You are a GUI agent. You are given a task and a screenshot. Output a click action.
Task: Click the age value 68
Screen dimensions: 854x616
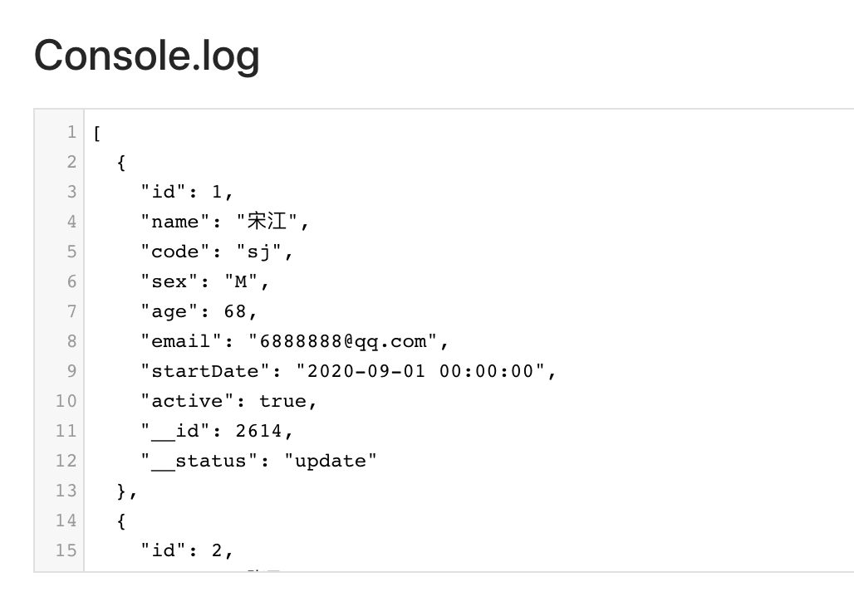click(x=235, y=311)
